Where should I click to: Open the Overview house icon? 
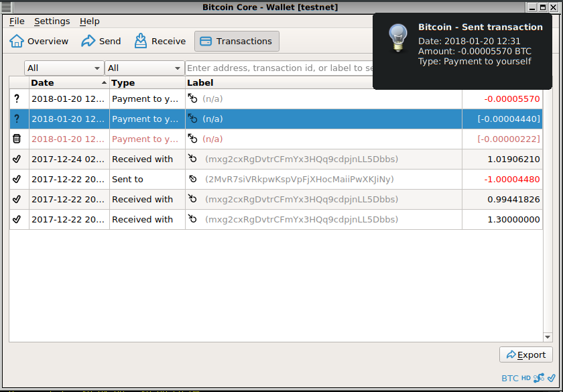point(17,42)
